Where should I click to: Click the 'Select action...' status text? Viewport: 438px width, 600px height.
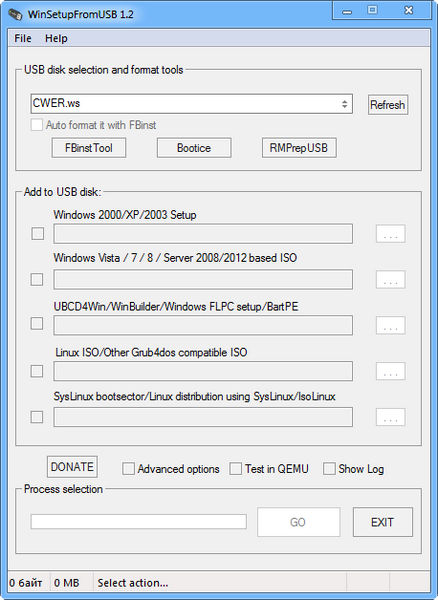point(133,583)
